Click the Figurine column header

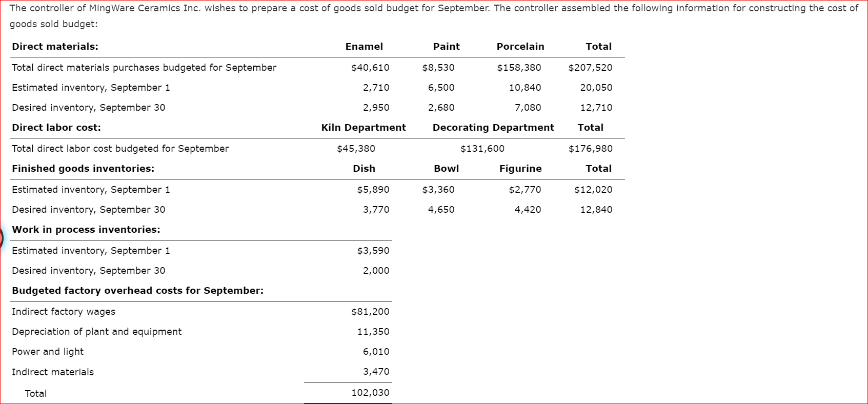click(520, 169)
